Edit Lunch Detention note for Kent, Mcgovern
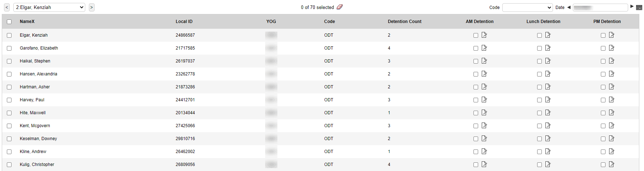Image resolution: width=644 pixels, height=171 pixels. tap(548, 125)
